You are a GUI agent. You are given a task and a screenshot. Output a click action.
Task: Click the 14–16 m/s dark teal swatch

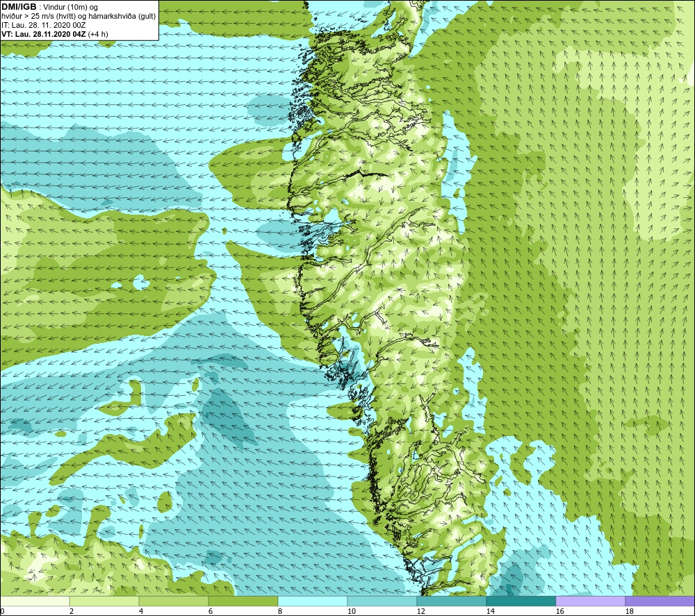pyautogui.click(x=521, y=601)
